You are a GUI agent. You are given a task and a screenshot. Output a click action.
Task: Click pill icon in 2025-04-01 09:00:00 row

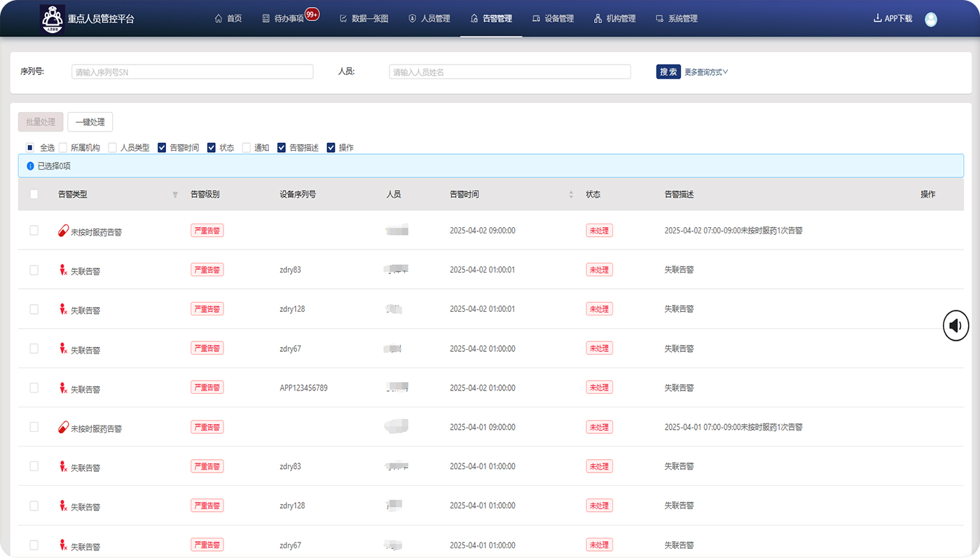click(63, 427)
